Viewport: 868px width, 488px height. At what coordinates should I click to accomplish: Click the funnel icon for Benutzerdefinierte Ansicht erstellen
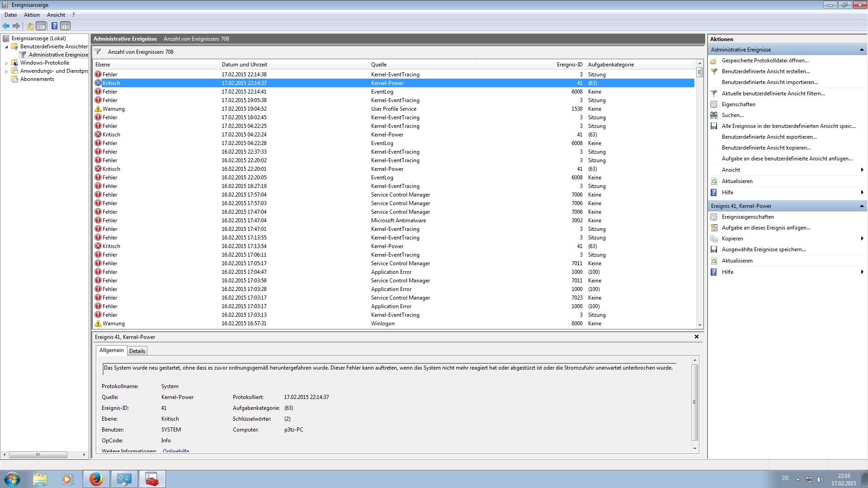(714, 71)
